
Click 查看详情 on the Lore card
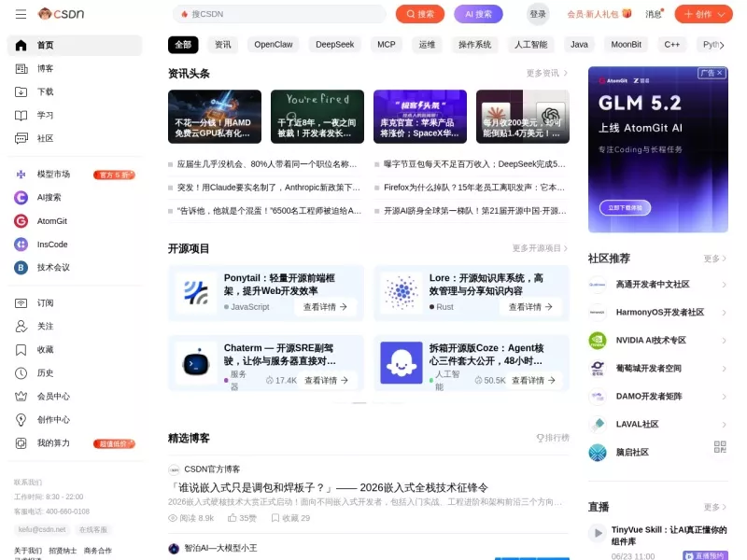[530, 307]
